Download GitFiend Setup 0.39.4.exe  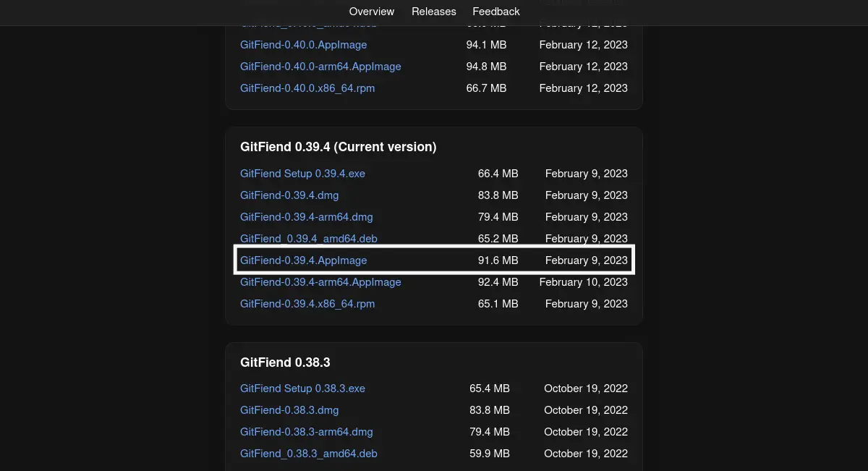click(303, 174)
